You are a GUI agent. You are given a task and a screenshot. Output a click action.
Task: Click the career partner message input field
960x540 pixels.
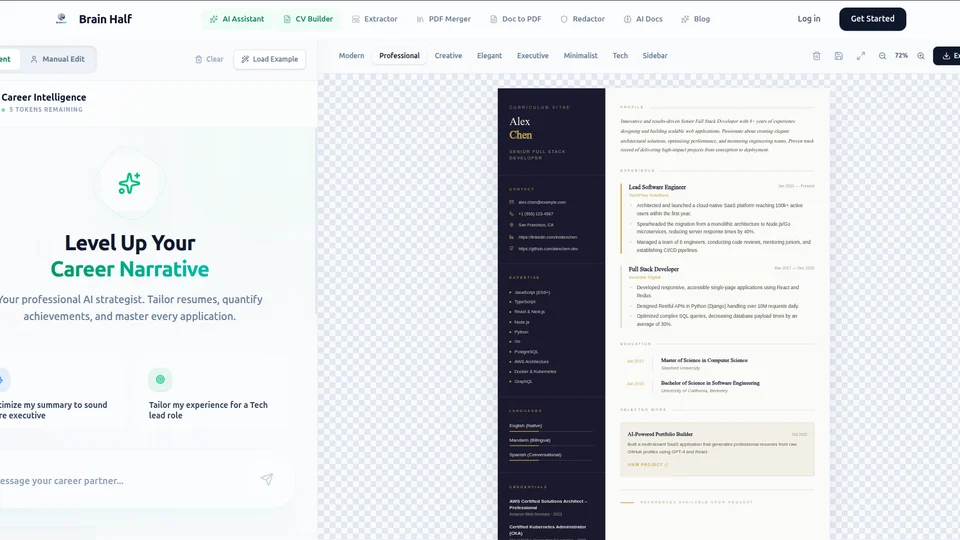pos(120,480)
